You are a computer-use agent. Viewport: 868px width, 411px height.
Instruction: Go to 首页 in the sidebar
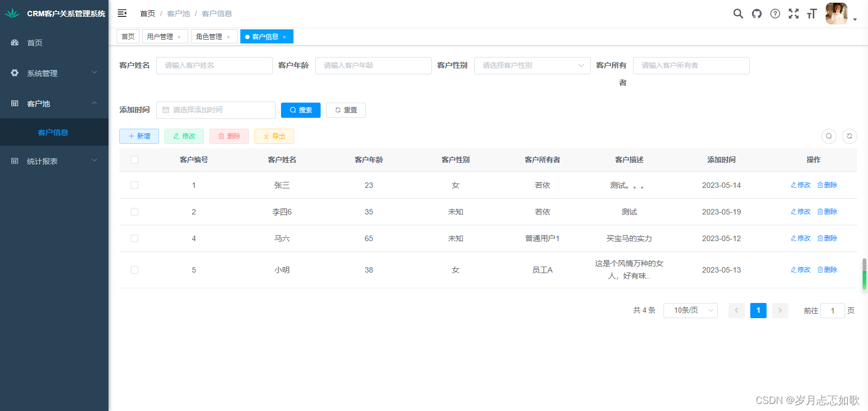(54, 42)
